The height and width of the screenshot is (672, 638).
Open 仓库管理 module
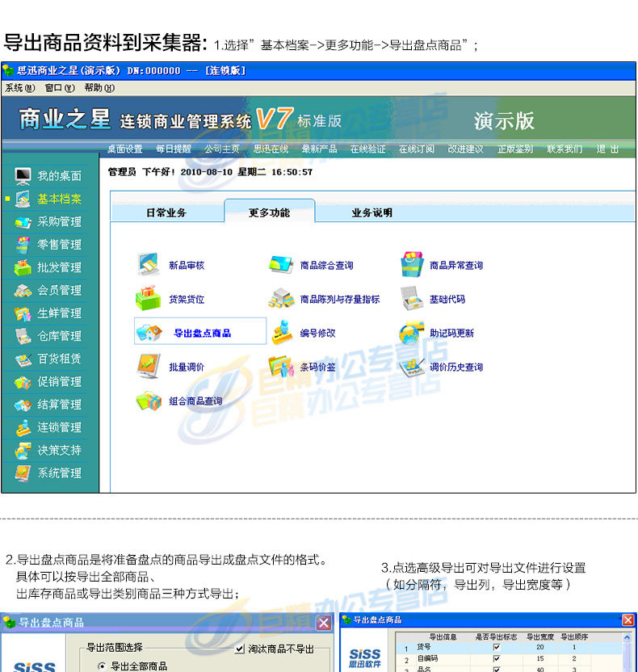(x=48, y=336)
